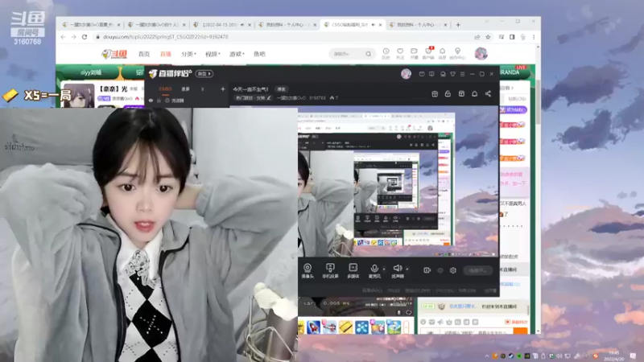644x362 pixels.
Task: Open the hamburger menu in streaming tool title bar
Action: tap(462, 74)
